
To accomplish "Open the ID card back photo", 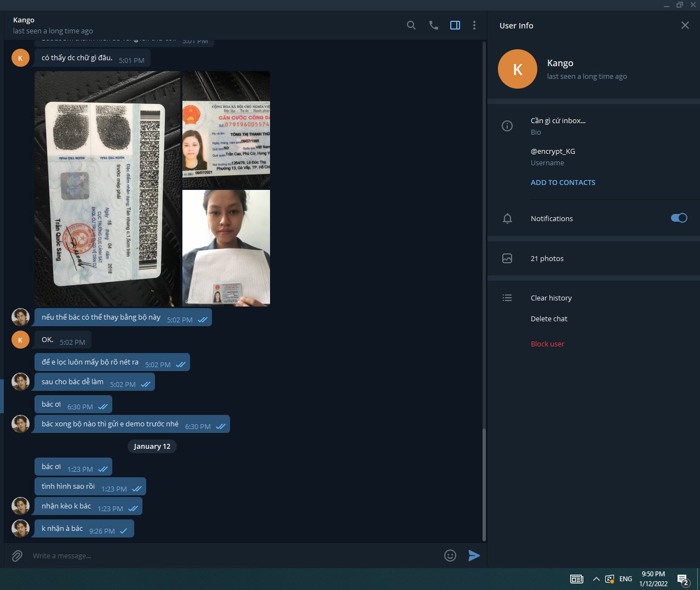I will tap(107, 189).
